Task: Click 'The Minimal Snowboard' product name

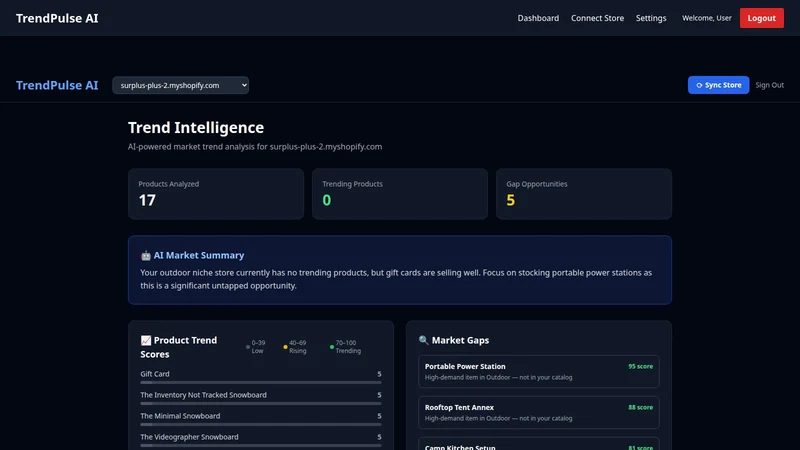Action: pyautogui.click(x=180, y=416)
